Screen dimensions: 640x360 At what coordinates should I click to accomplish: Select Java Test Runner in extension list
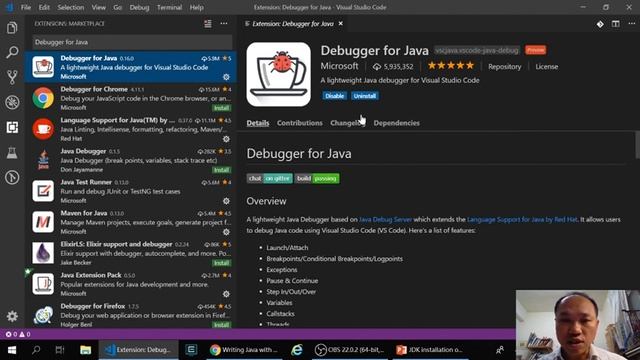[x=131, y=191]
